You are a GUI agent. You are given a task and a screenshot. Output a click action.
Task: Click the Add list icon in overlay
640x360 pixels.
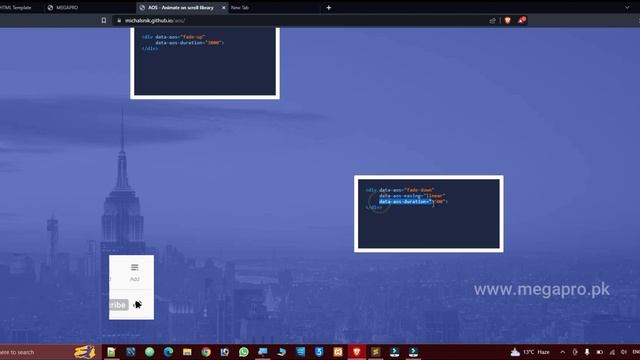click(x=134, y=272)
